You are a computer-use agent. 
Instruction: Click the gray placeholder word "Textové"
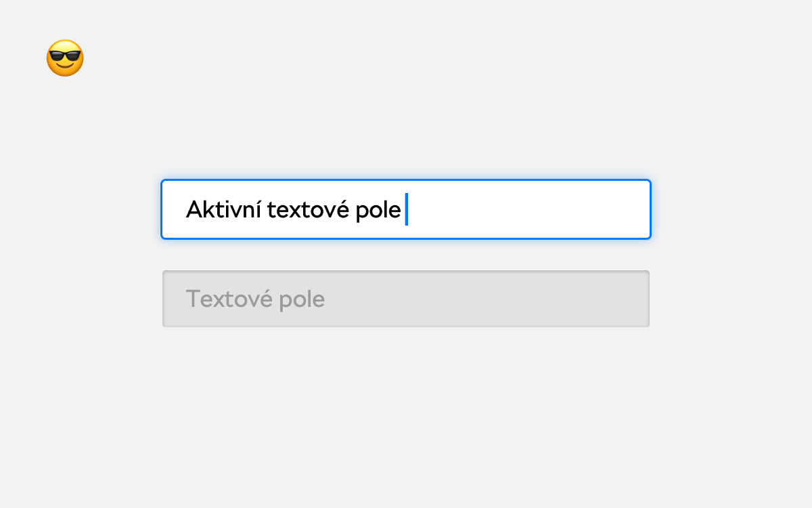(x=227, y=299)
